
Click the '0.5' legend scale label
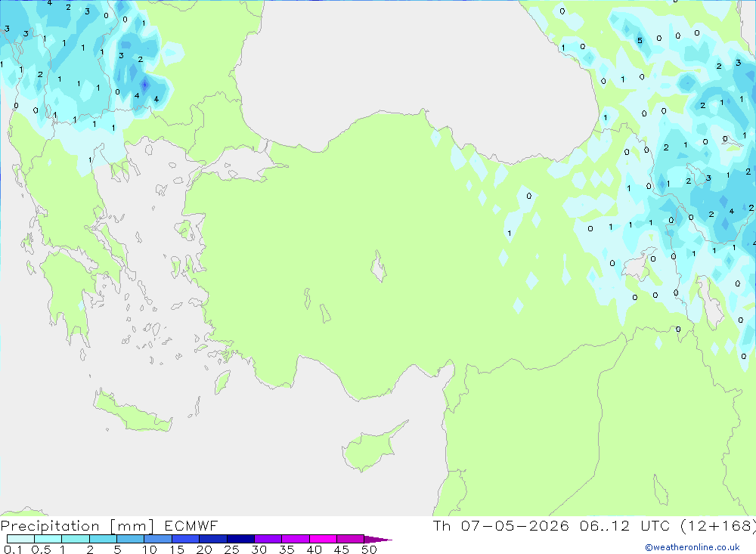tap(41, 549)
